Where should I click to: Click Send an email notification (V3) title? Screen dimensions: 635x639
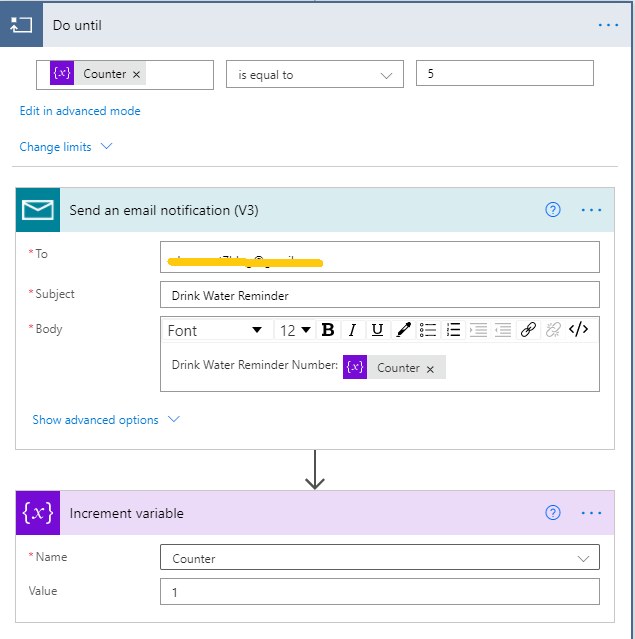tap(164, 210)
